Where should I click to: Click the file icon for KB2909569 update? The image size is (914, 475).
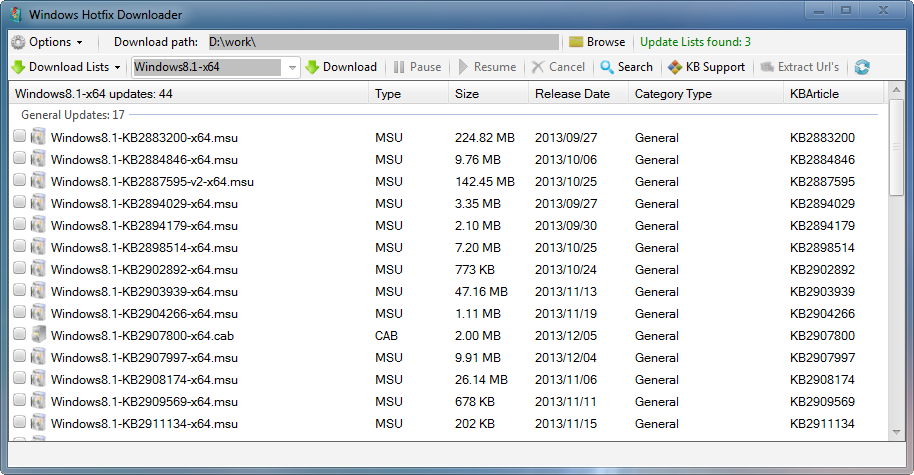[x=38, y=400]
